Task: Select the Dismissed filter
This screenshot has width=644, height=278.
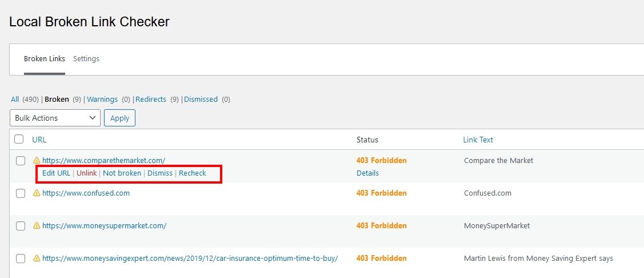Action: pos(201,99)
